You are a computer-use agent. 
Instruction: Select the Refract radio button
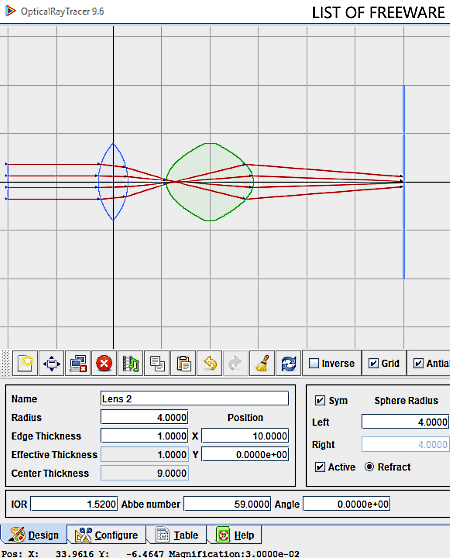click(x=369, y=467)
